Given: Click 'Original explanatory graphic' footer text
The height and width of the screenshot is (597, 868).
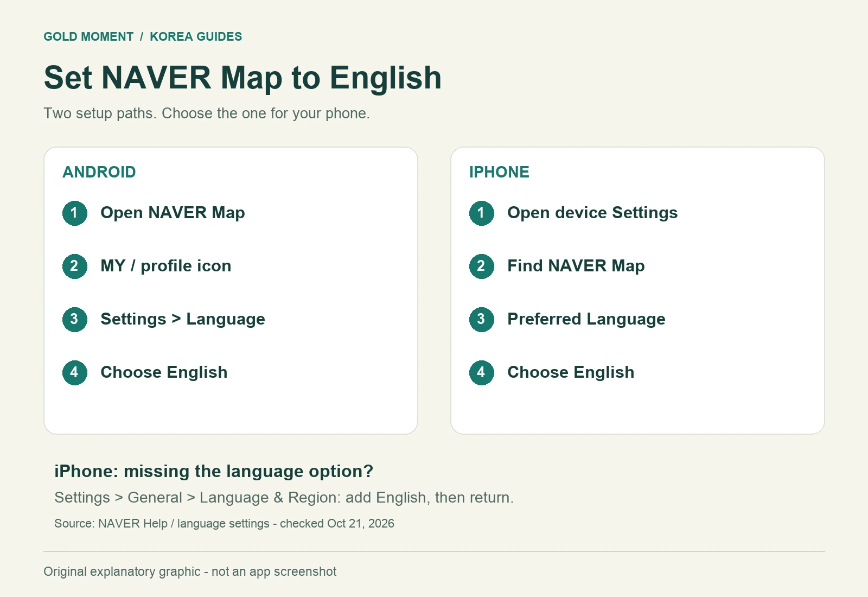Looking at the screenshot, I should (x=190, y=571).
